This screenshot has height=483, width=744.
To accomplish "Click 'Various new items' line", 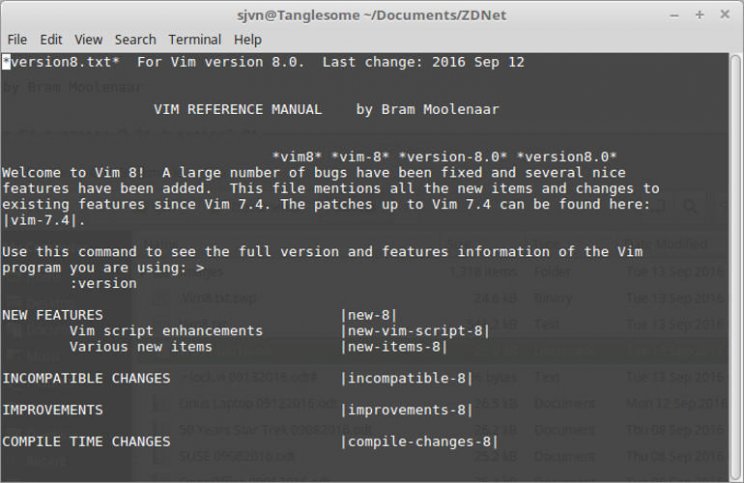I will coord(140,347).
